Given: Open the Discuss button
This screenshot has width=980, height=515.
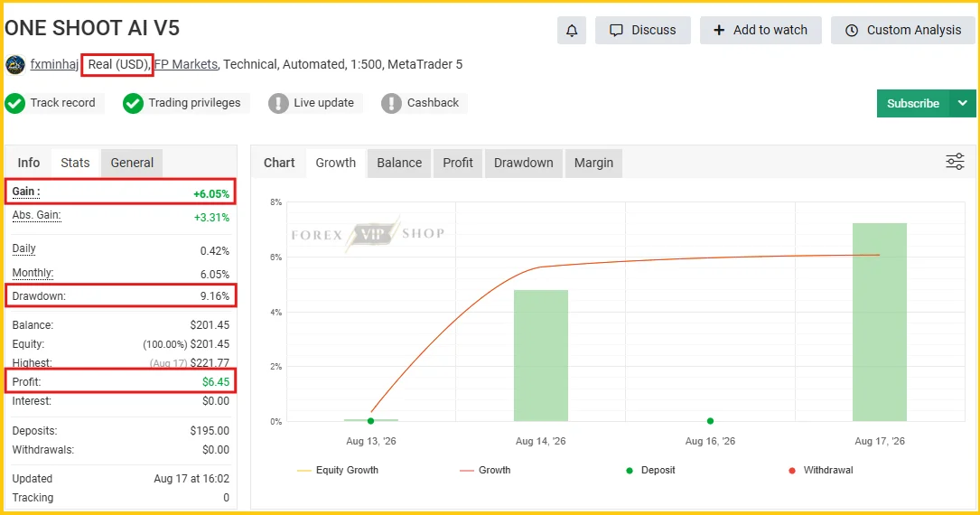Looking at the screenshot, I should 642,30.
